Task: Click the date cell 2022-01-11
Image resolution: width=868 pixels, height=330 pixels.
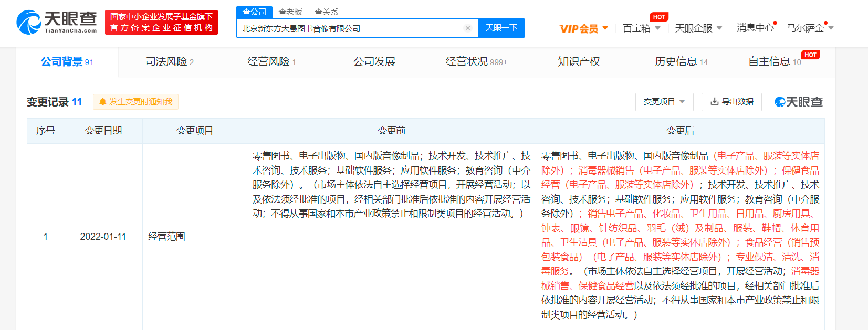Action: pos(103,237)
